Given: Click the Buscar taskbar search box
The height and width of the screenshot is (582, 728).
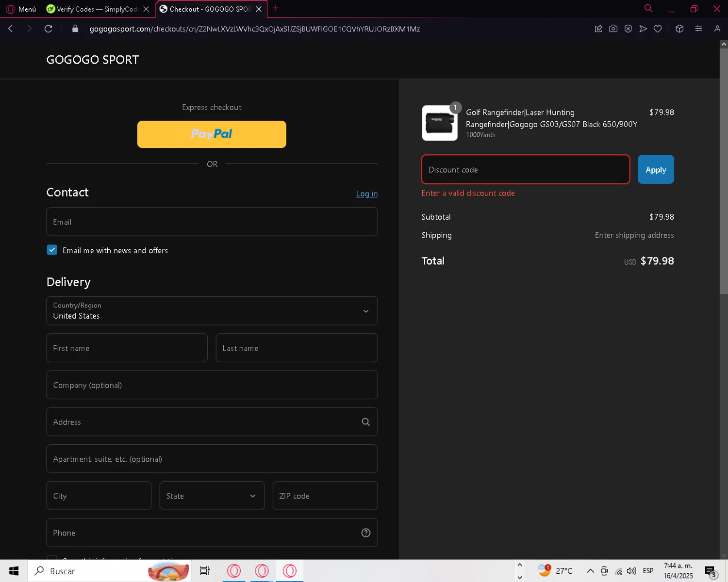Looking at the screenshot, I should coord(110,571).
